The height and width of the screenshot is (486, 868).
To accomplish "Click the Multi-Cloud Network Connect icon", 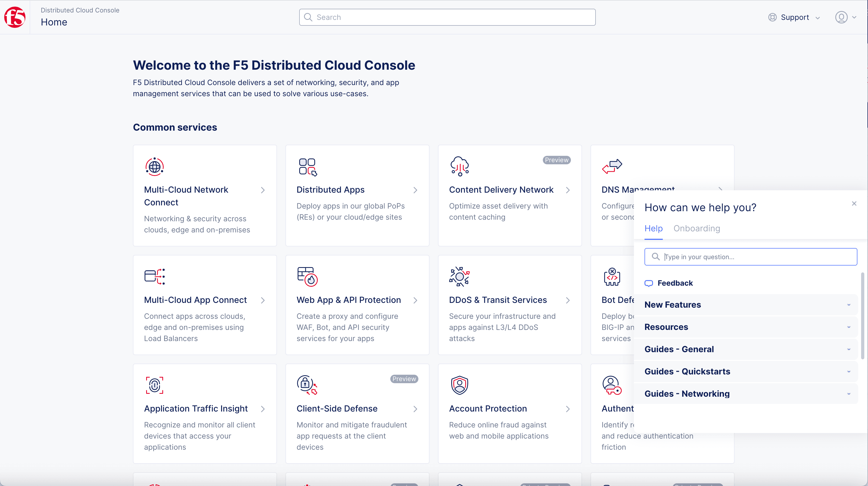I will click(x=154, y=166).
